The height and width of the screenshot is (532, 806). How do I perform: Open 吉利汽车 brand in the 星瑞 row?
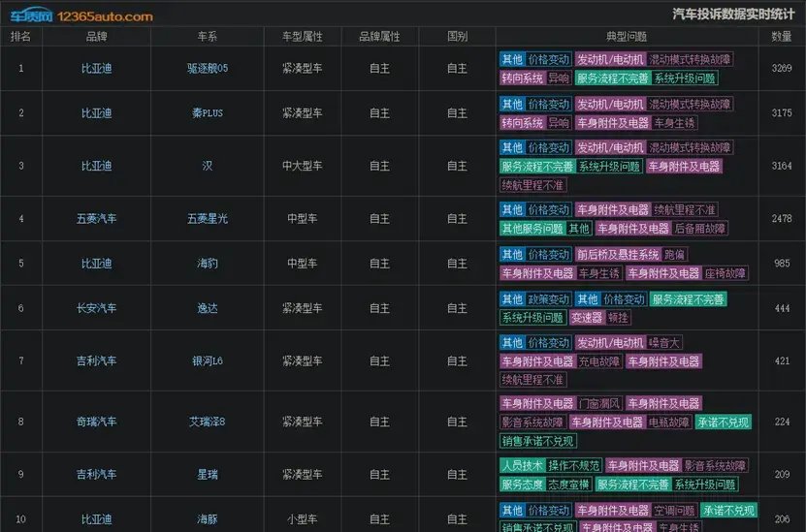tap(96, 475)
